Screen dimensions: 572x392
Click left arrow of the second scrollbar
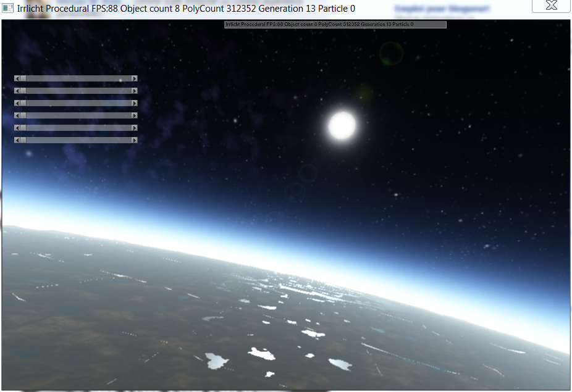click(x=17, y=91)
